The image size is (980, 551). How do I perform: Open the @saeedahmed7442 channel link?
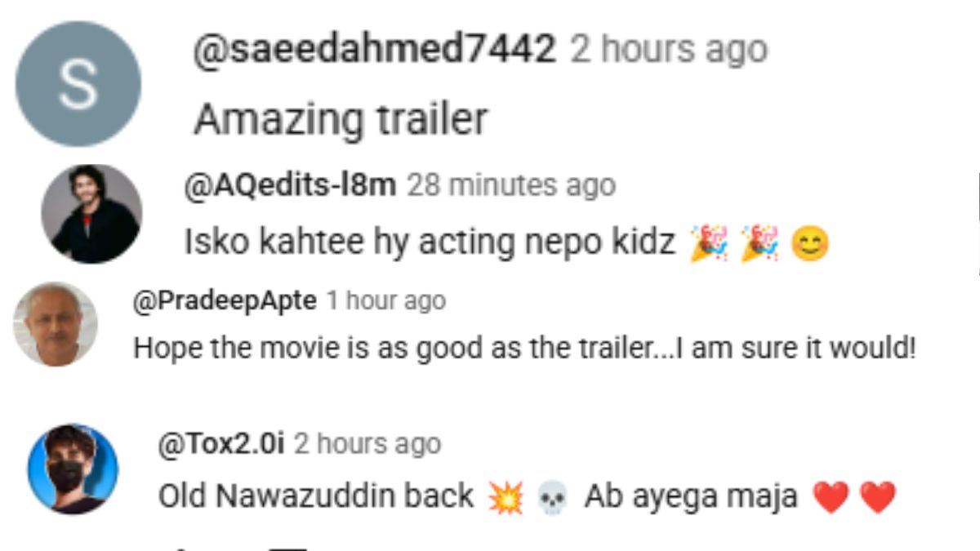375,51
